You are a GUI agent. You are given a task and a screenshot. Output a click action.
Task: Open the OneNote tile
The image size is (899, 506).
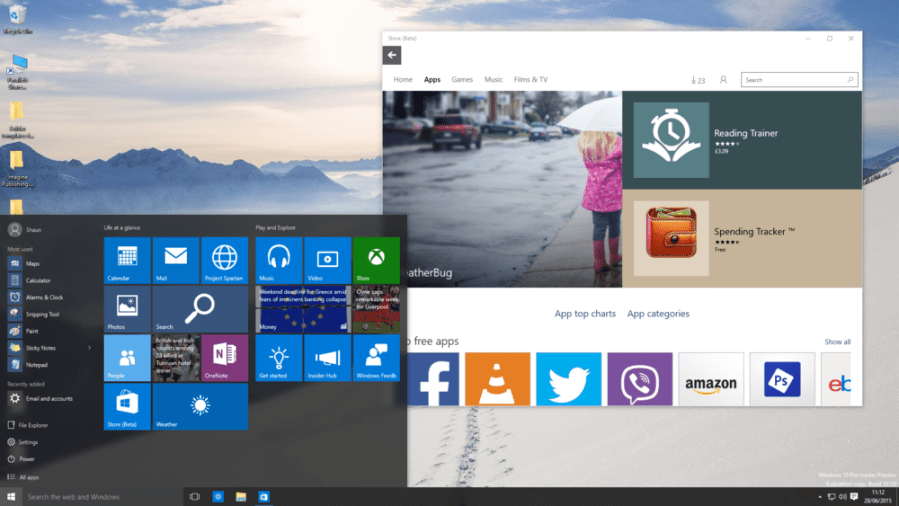[224, 358]
